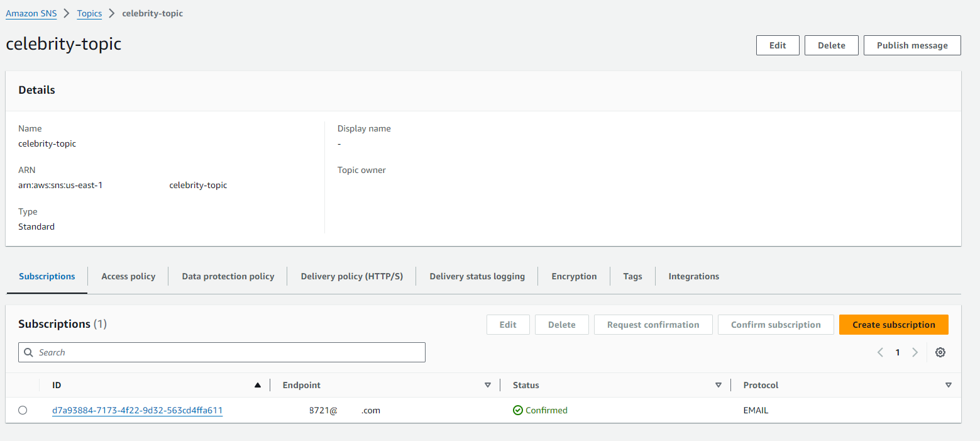The image size is (980, 441).
Task: Click the subscriptions panel Delete button
Action: click(x=562, y=325)
